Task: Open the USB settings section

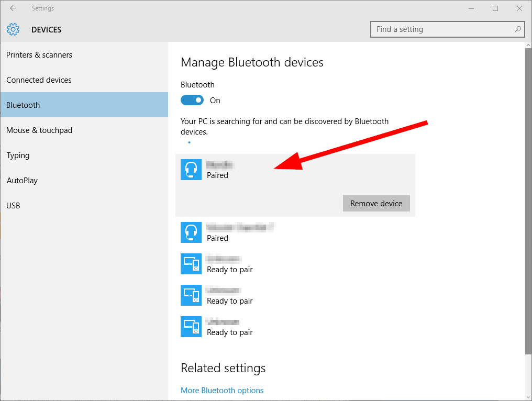Action: coord(13,205)
